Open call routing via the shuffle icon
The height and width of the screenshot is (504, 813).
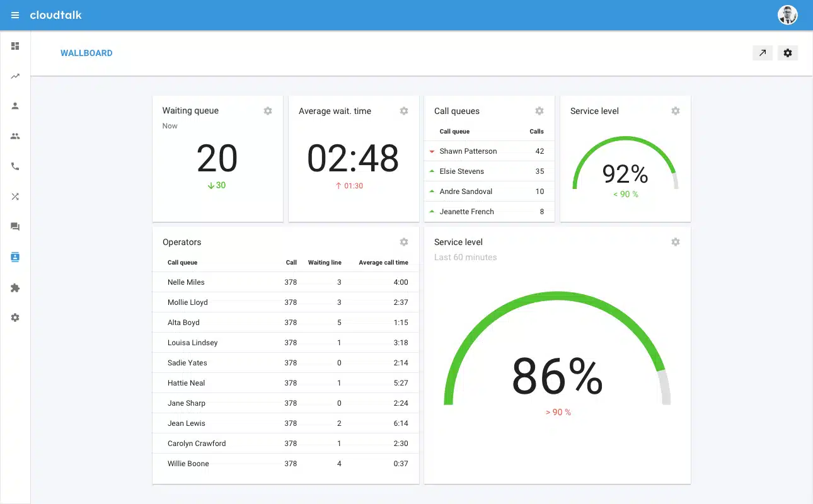[x=14, y=197]
